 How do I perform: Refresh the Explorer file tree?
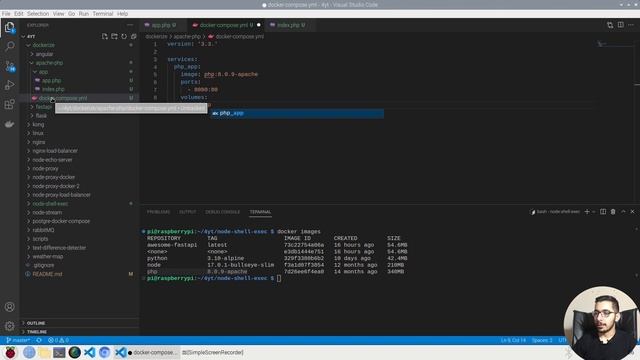click(124, 37)
